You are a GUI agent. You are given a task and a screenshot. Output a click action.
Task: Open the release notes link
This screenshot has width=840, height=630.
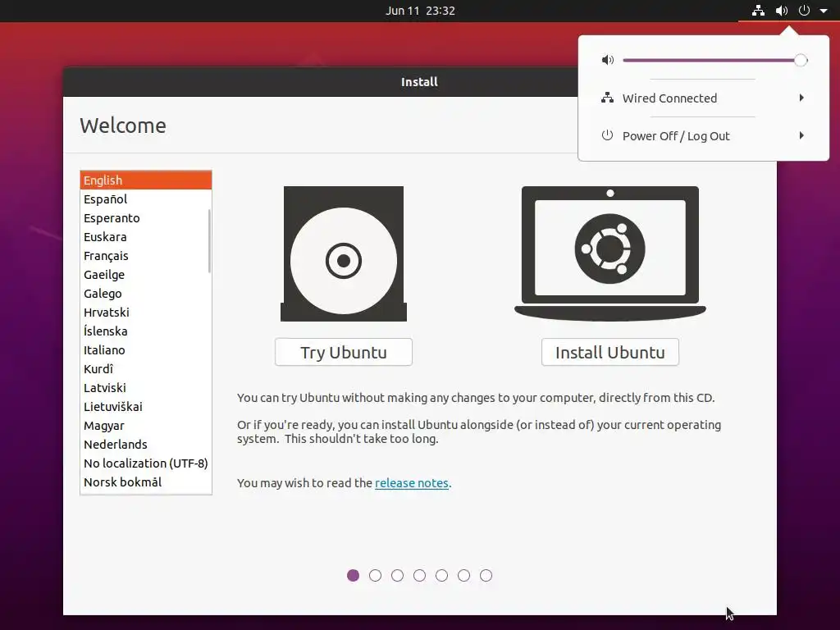412,482
